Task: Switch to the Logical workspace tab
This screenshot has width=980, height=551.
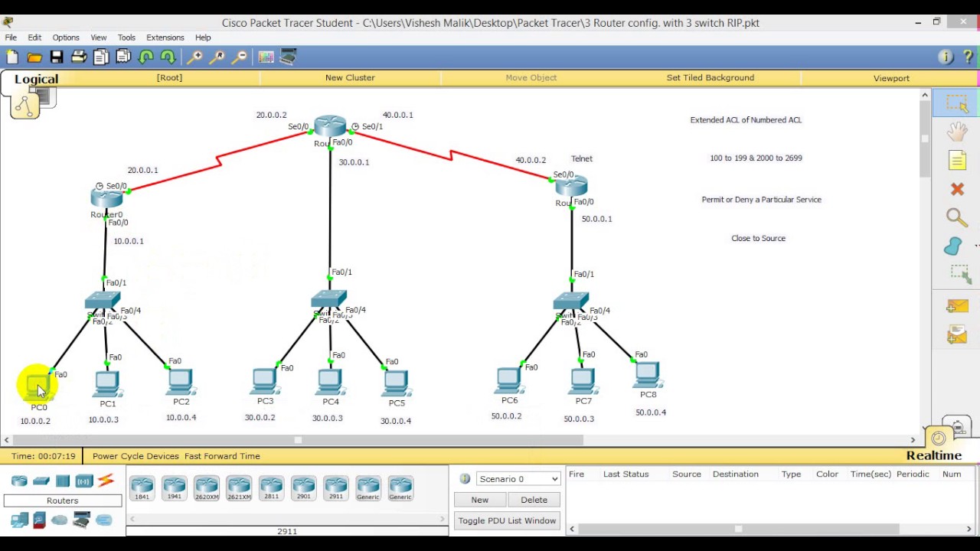Action: point(36,79)
